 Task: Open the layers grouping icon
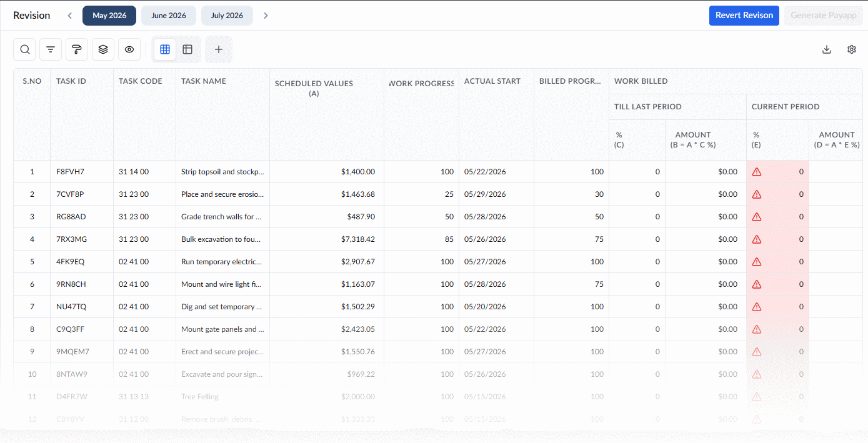click(x=103, y=49)
